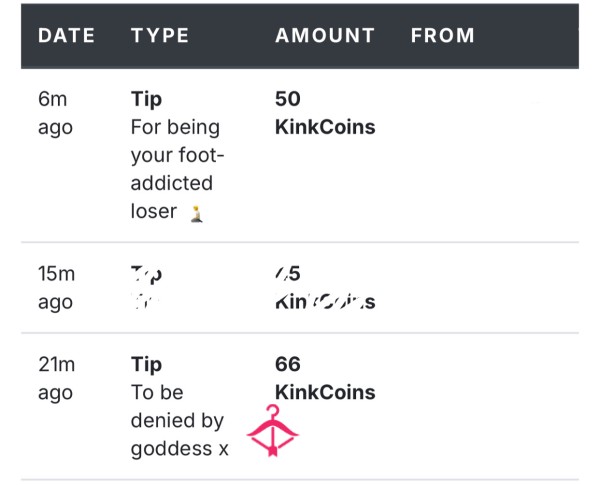600x485 pixels.
Task: Click the '66' amount value
Action: click(x=288, y=364)
